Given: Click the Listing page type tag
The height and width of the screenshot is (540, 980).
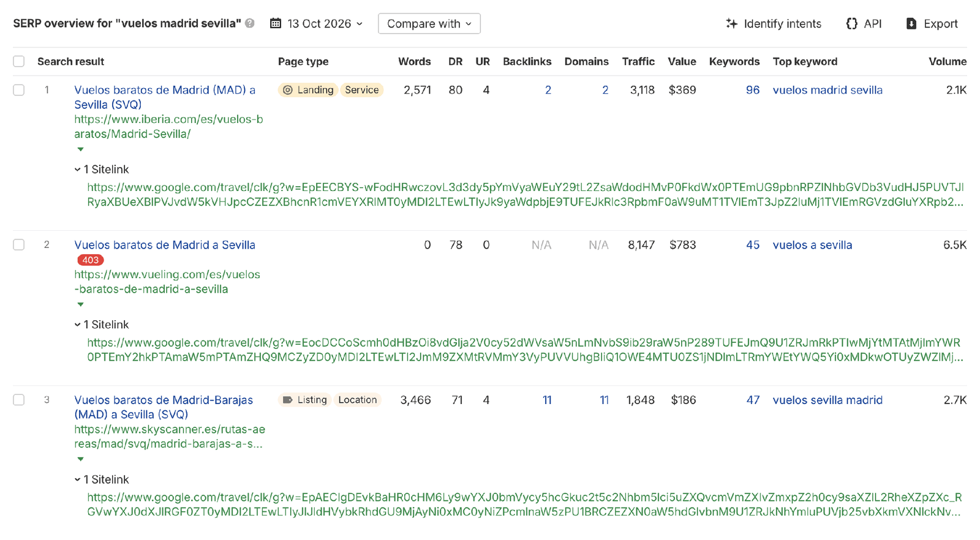Looking at the screenshot, I should coord(304,400).
